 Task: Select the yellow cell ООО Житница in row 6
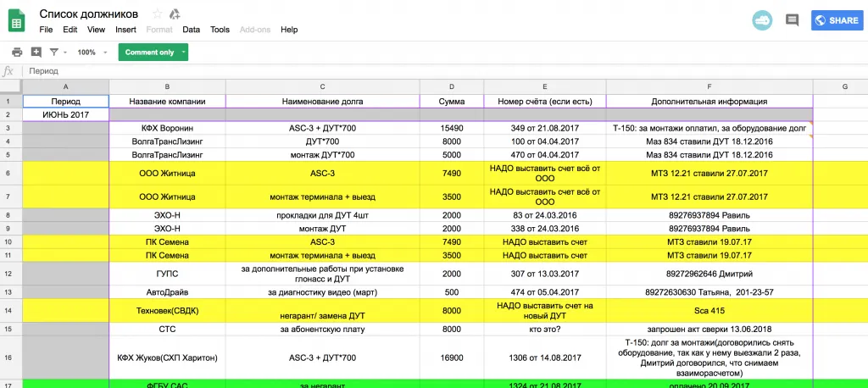(x=167, y=173)
